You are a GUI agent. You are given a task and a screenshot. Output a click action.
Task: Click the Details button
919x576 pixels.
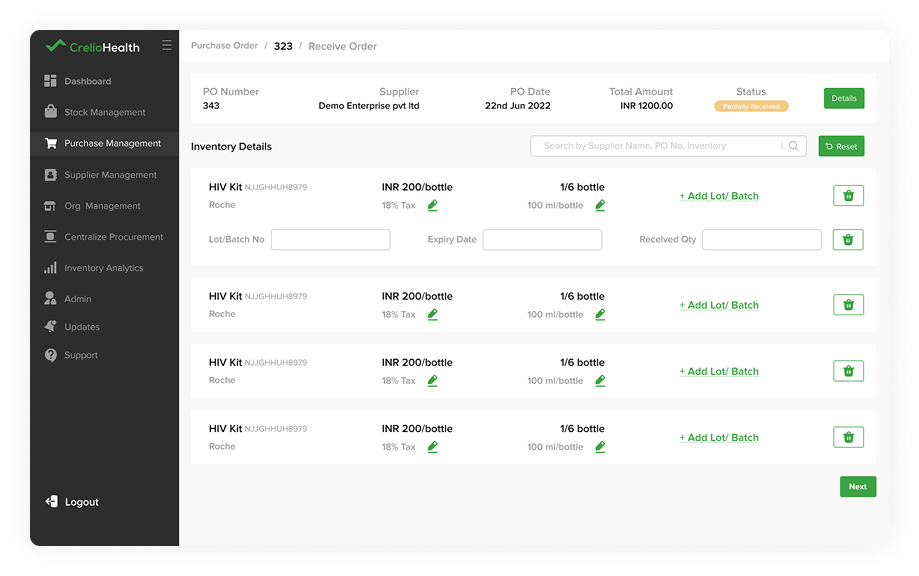[843, 98]
